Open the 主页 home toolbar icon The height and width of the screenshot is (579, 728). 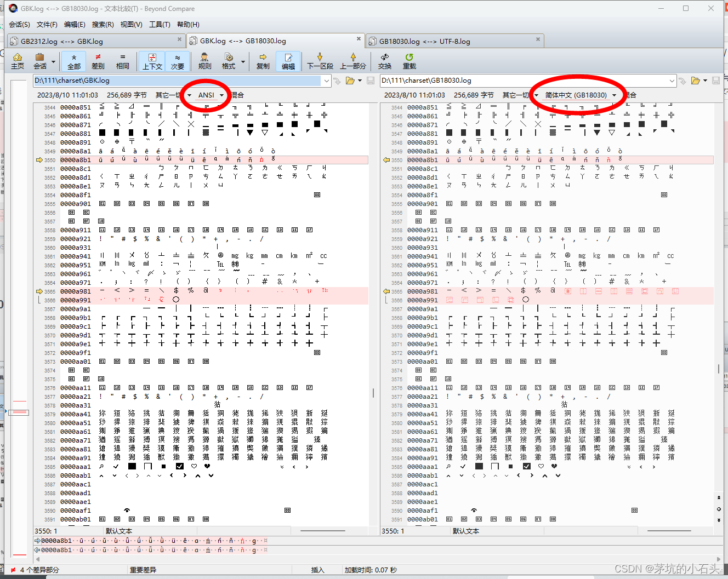coord(18,61)
